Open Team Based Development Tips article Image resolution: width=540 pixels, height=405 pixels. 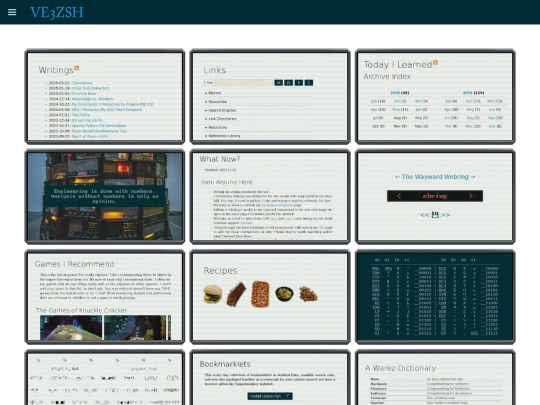coord(99,131)
